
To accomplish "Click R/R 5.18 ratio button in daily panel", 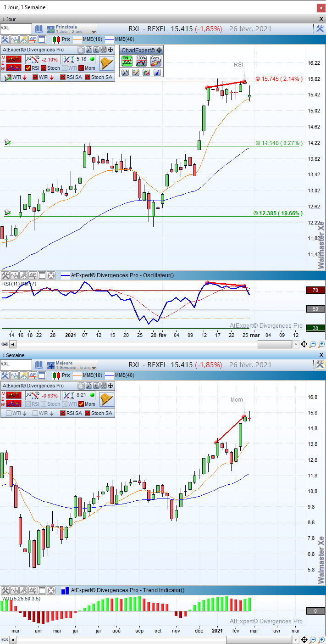I will click(x=79, y=59).
